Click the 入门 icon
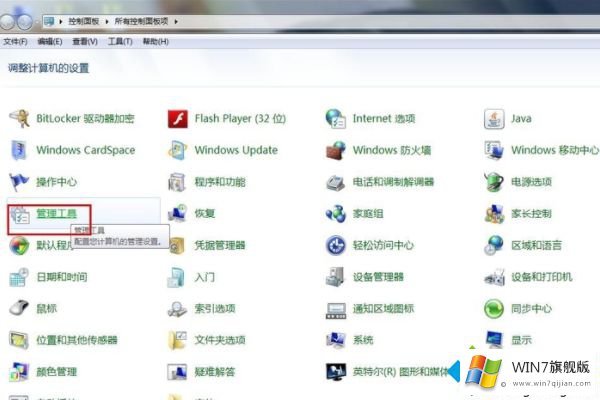The image size is (600, 400). tap(178, 277)
